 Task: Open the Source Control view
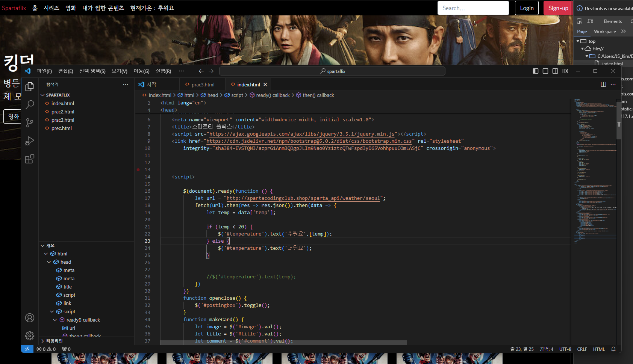pos(30,123)
